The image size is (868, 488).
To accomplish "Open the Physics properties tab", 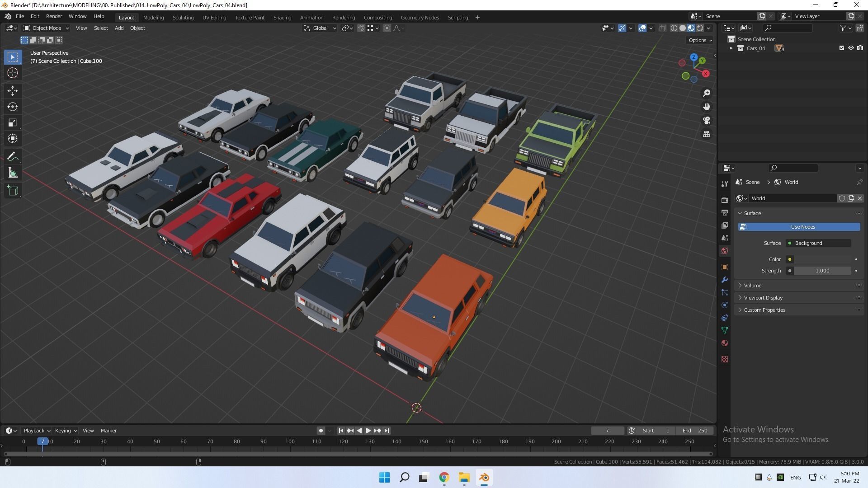I will point(725,305).
